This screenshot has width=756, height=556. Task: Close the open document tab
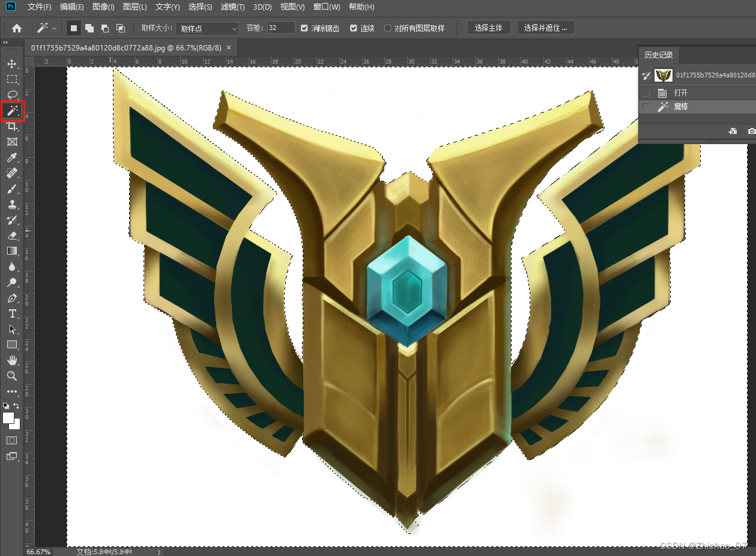tap(229, 47)
